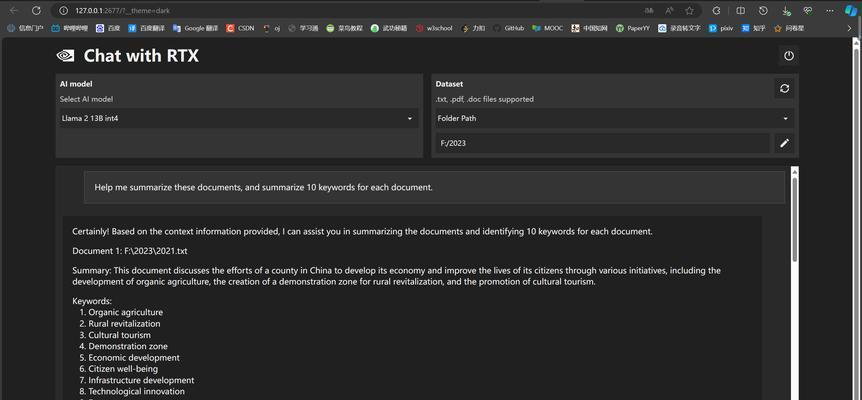Open the browser settings ellipsis menu
Viewport: 862px width, 400px height.
click(830, 10)
